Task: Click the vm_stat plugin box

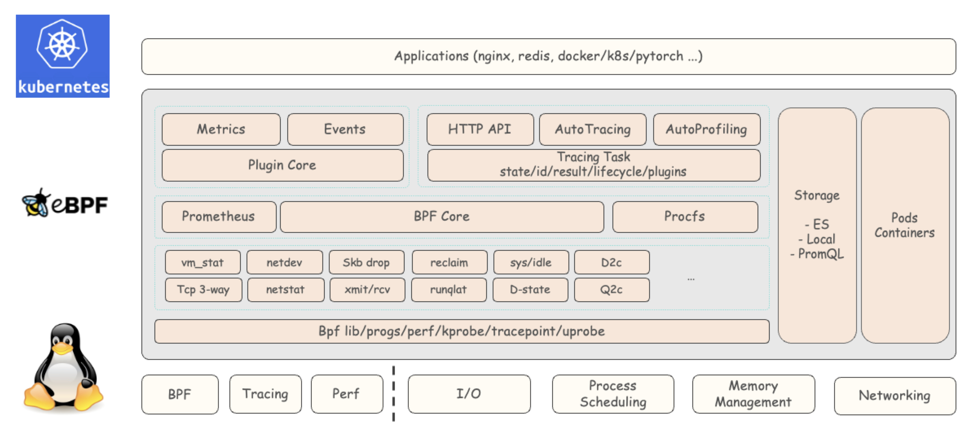Action: [203, 263]
